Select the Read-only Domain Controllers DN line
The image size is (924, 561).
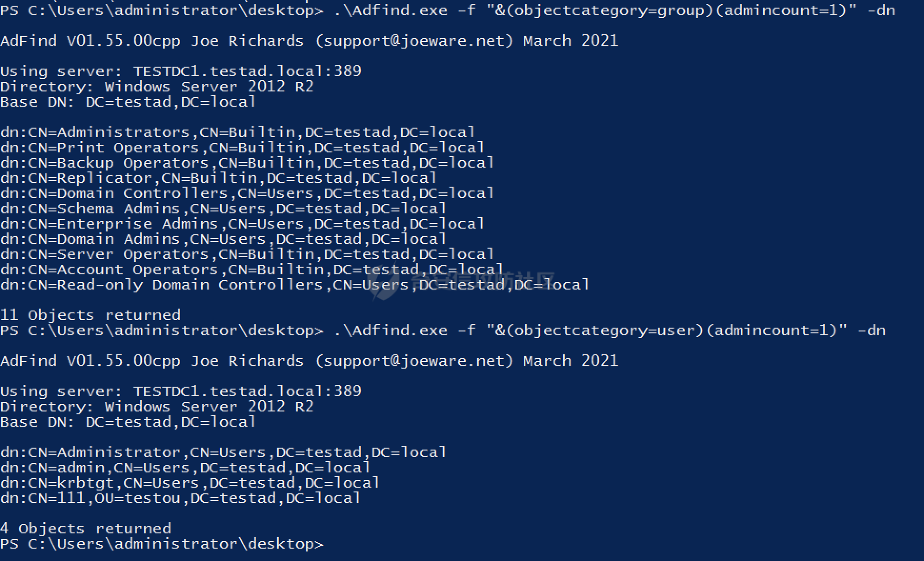[x=294, y=284]
